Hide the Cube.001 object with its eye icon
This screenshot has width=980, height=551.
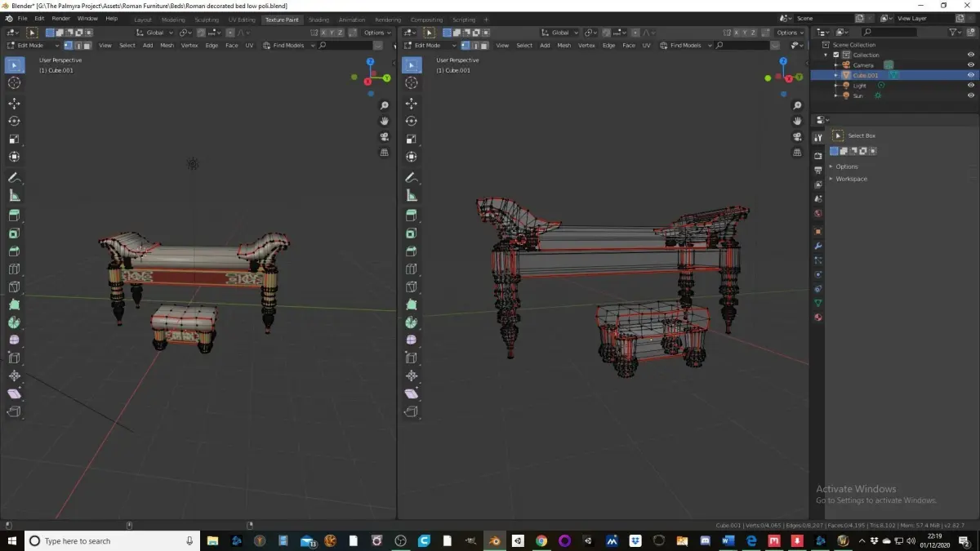pyautogui.click(x=971, y=75)
